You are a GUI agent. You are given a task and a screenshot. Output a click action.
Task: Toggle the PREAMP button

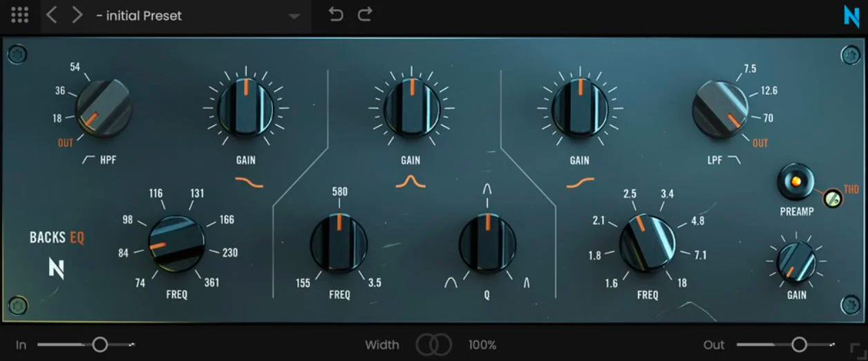795,181
